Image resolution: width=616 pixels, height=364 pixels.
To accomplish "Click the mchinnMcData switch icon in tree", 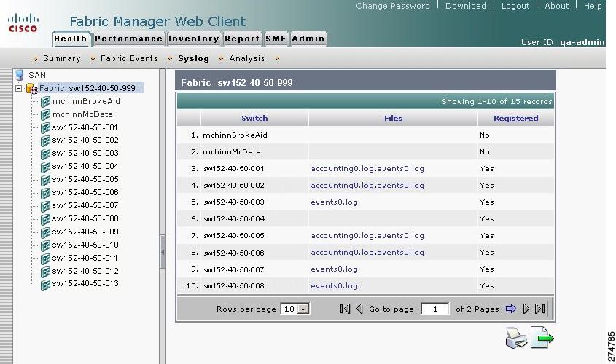I will (x=45, y=114).
